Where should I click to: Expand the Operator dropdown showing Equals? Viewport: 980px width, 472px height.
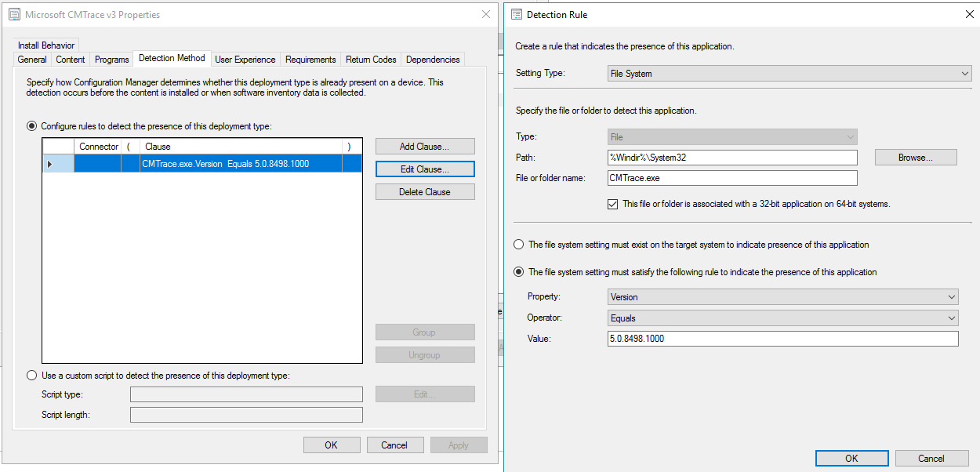pyautogui.click(x=783, y=318)
